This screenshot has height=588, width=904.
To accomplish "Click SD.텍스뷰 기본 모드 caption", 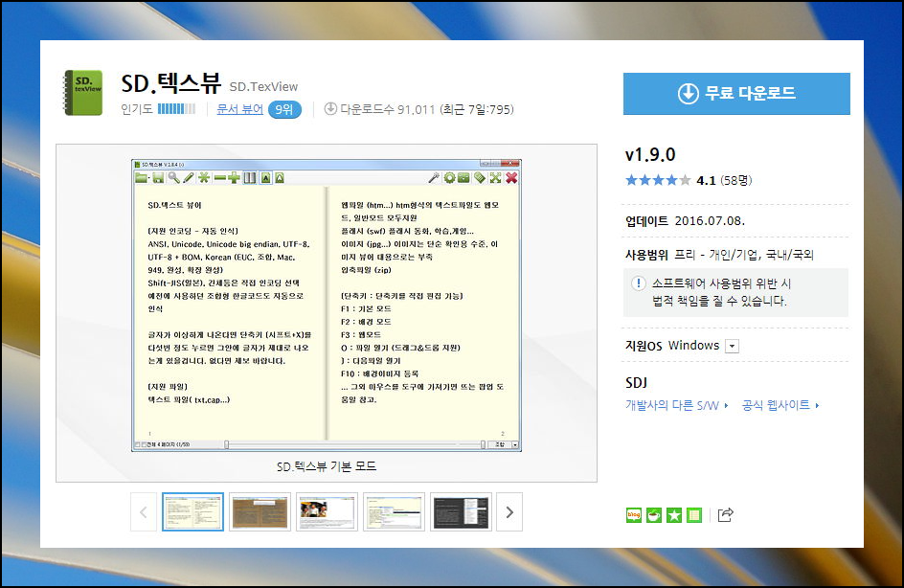I will (327, 466).
